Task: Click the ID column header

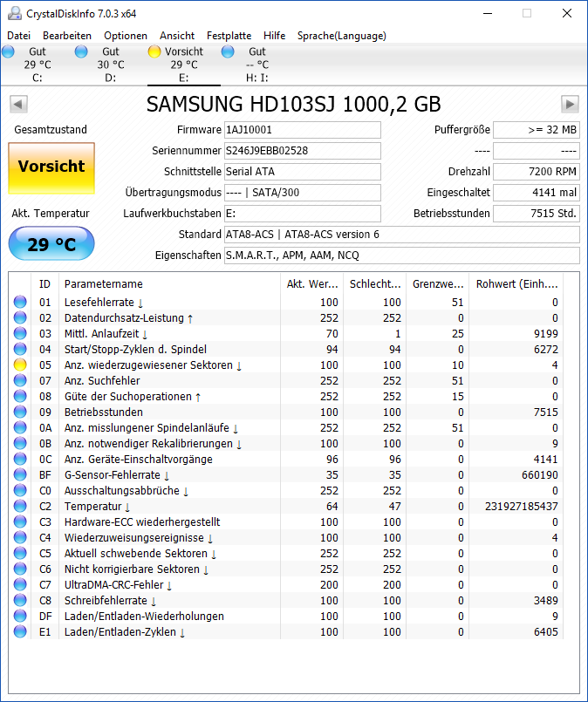Action: [44, 283]
